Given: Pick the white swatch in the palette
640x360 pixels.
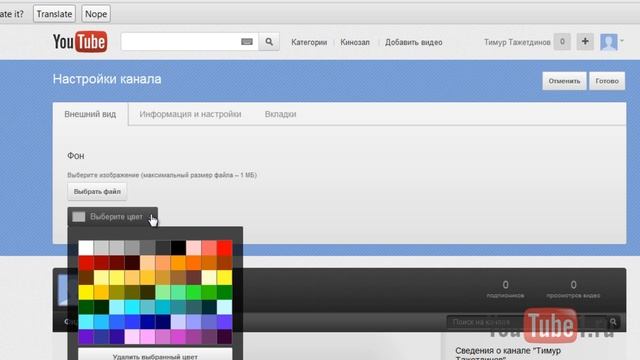Looking at the screenshot, I should (86, 247).
